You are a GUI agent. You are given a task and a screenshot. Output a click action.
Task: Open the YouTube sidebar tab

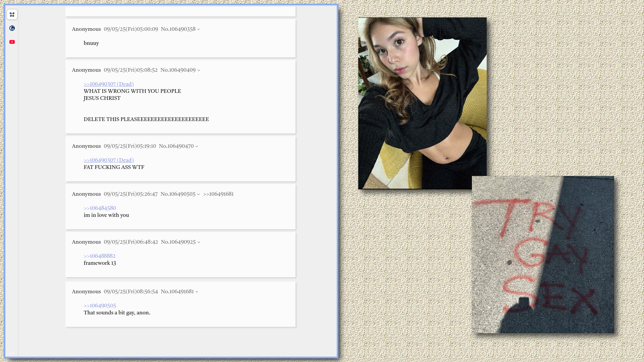[x=12, y=42]
